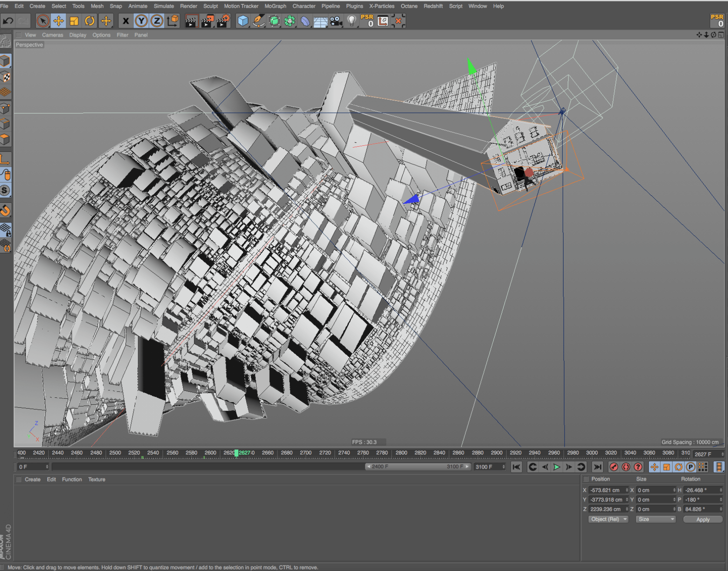Screen dimensions: 728x571
Task: Click the Apply button
Action: click(x=702, y=519)
